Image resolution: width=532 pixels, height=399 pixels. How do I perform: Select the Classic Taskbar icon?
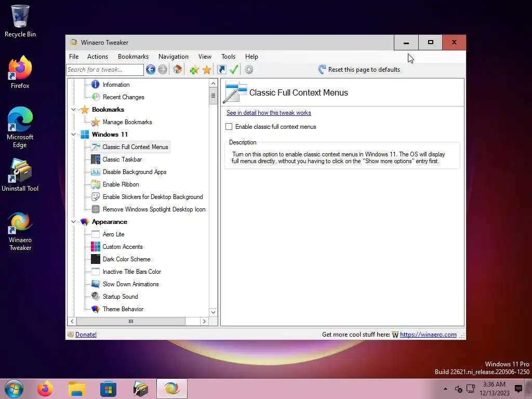pyautogui.click(x=96, y=159)
